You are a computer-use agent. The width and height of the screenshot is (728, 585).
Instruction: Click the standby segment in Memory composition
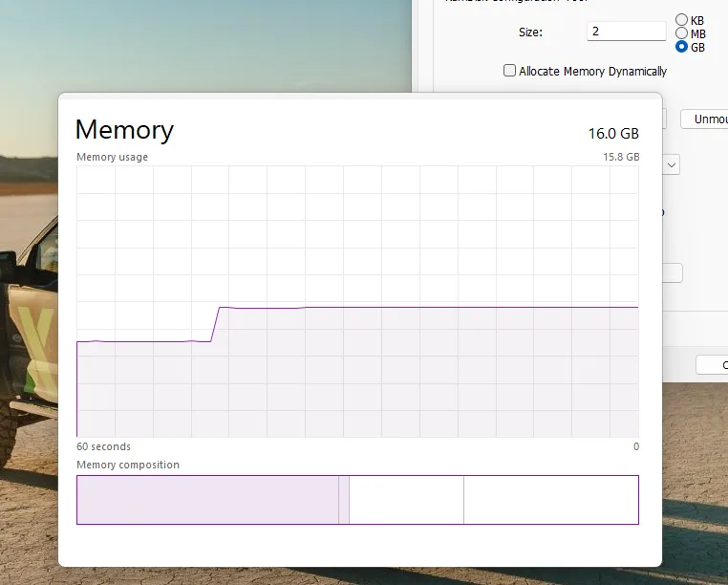point(406,500)
